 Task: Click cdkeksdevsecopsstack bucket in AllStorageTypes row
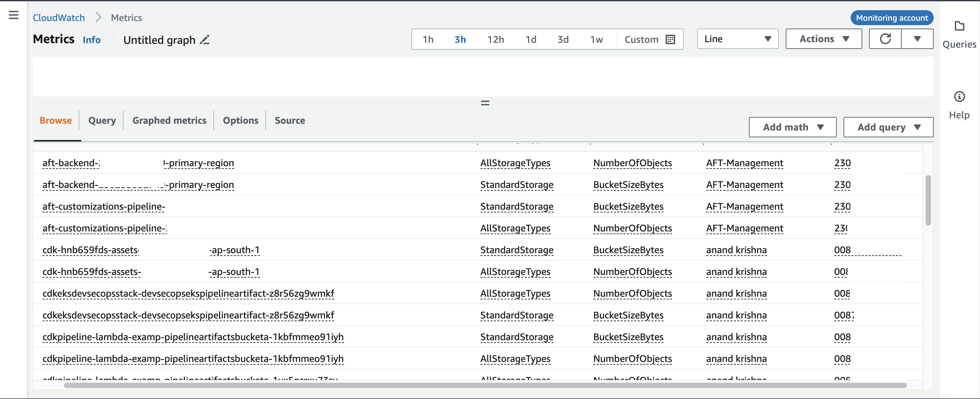coord(188,293)
